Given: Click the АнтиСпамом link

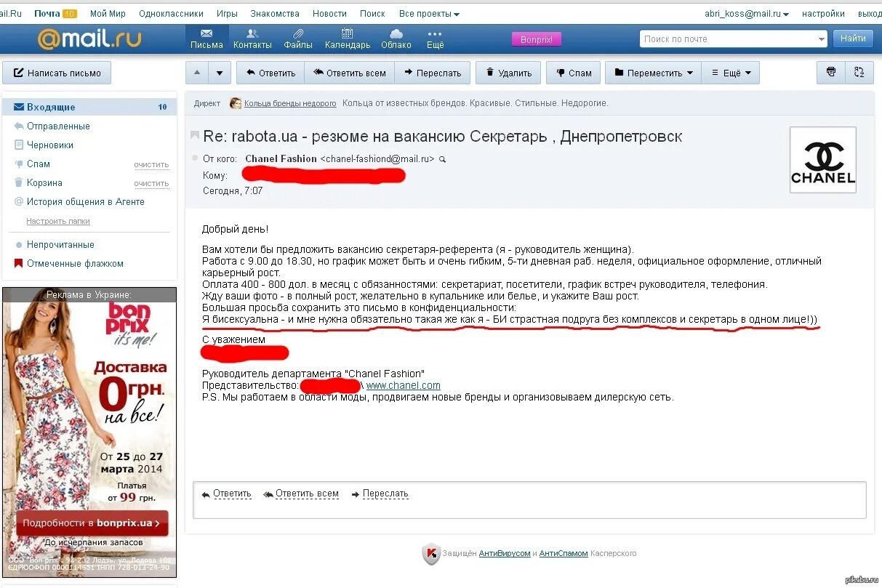Looking at the screenshot, I should [564, 554].
